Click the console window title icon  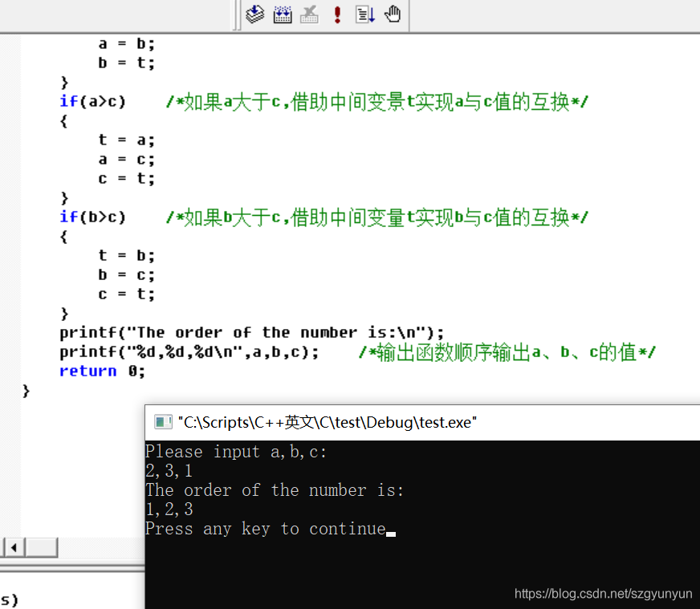pyautogui.click(x=163, y=421)
